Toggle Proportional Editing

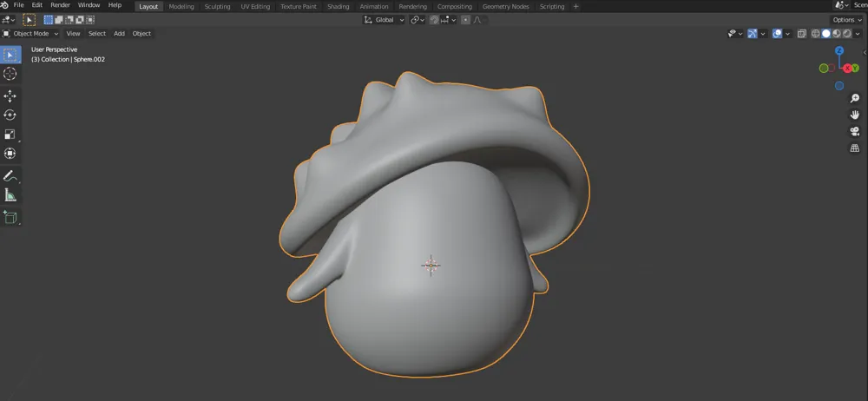click(465, 20)
